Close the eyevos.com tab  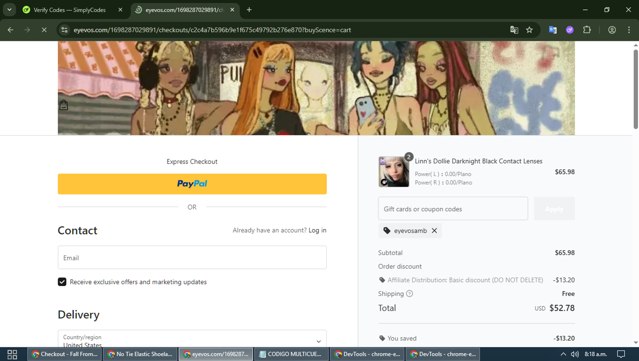pos(232,10)
